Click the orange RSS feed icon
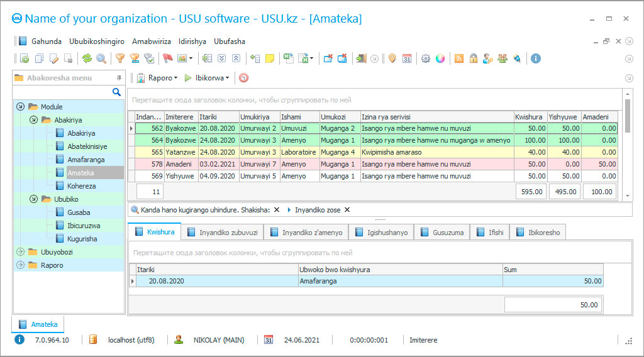 (459, 58)
